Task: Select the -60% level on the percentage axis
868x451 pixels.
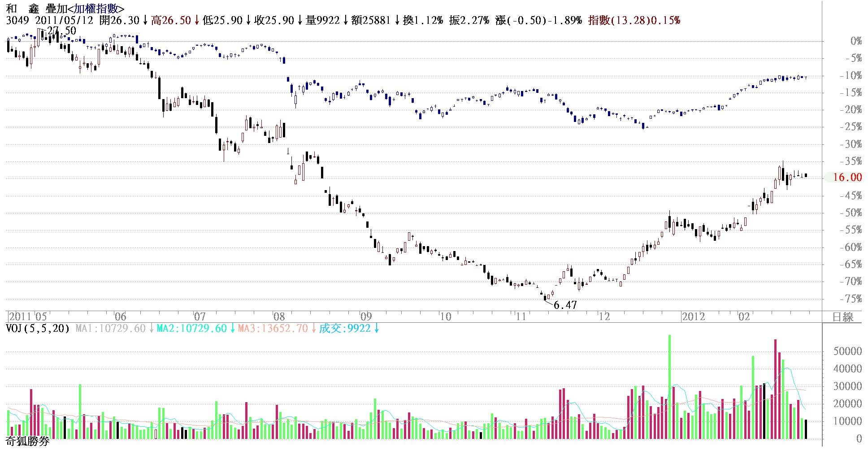Action: click(851, 247)
